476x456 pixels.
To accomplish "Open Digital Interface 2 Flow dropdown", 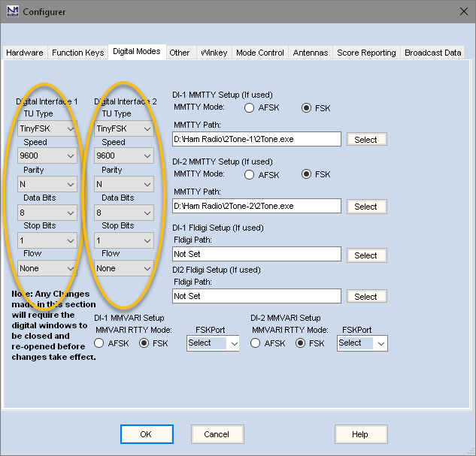I will pos(124,268).
